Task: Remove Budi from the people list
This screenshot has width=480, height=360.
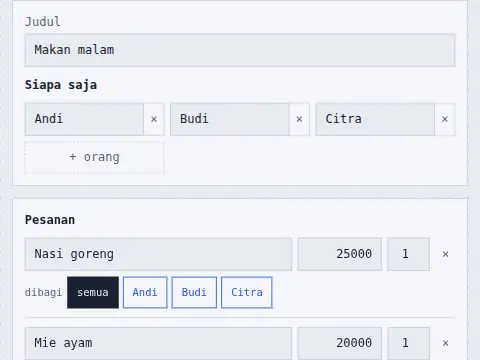Action: tap(299, 119)
